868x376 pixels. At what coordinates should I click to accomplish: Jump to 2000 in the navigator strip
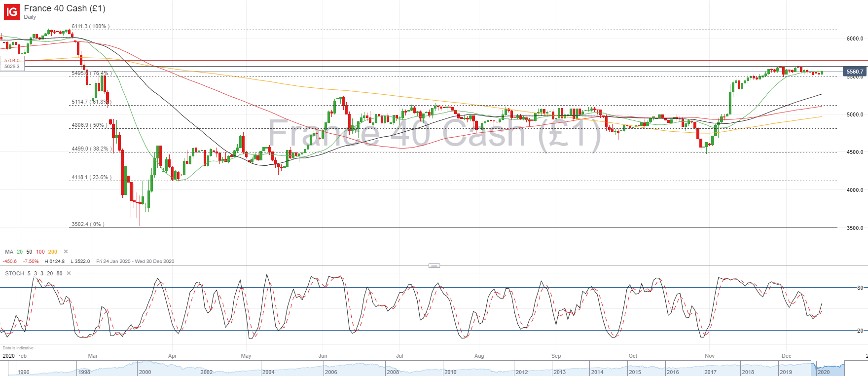[145, 372]
